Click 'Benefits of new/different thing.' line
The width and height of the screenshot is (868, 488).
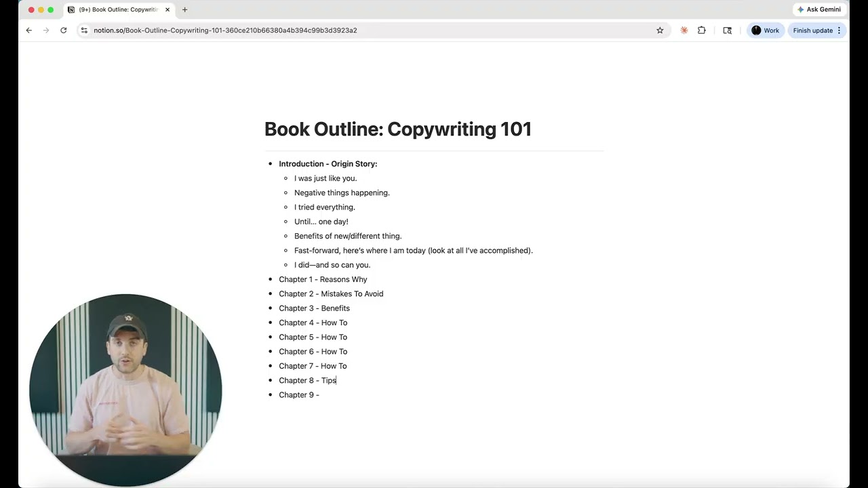coord(348,236)
